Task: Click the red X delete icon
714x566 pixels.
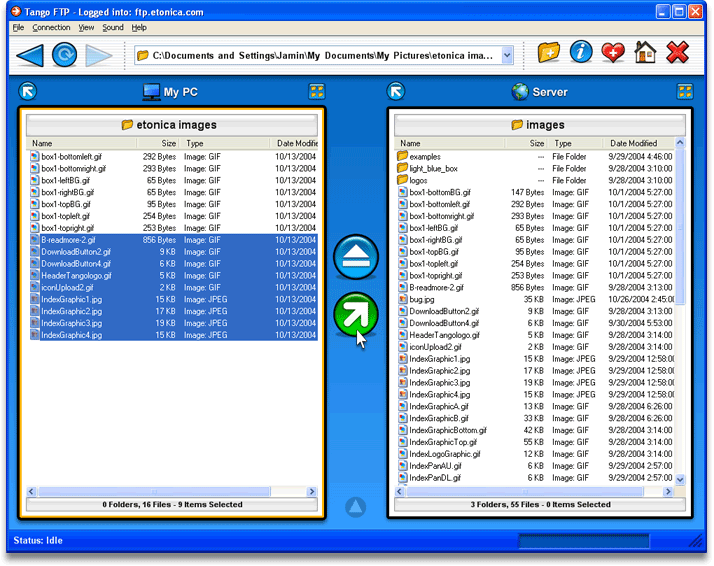Action: [678, 52]
